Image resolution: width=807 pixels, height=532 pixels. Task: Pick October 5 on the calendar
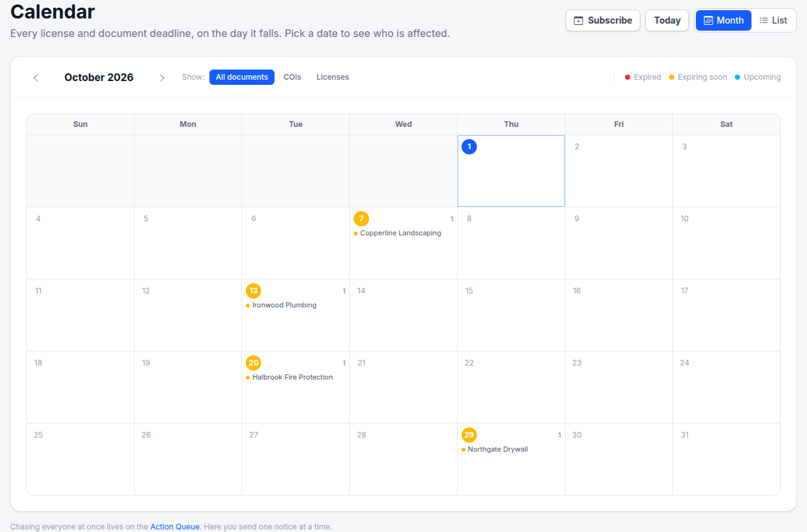(188, 243)
